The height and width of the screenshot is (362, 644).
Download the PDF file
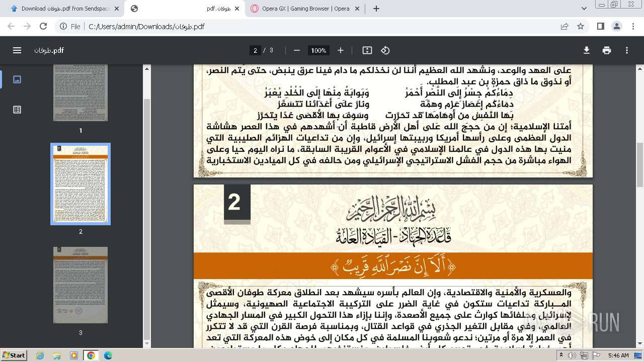tap(587, 50)
